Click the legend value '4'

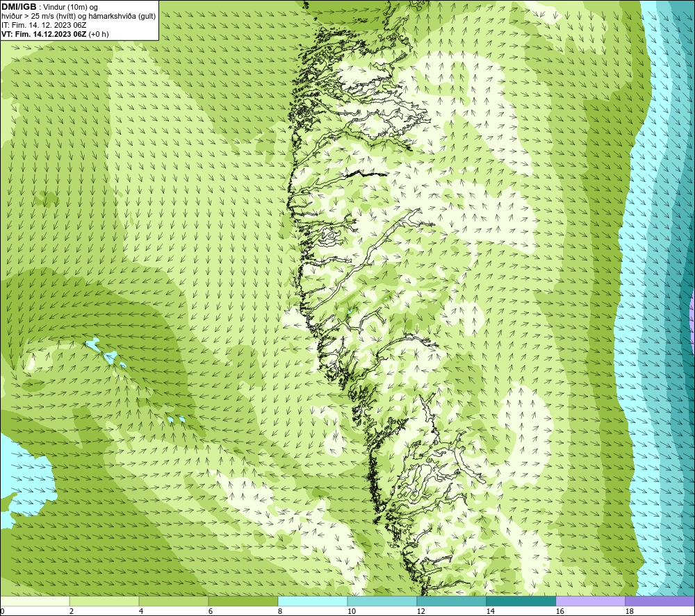(141, 611)
